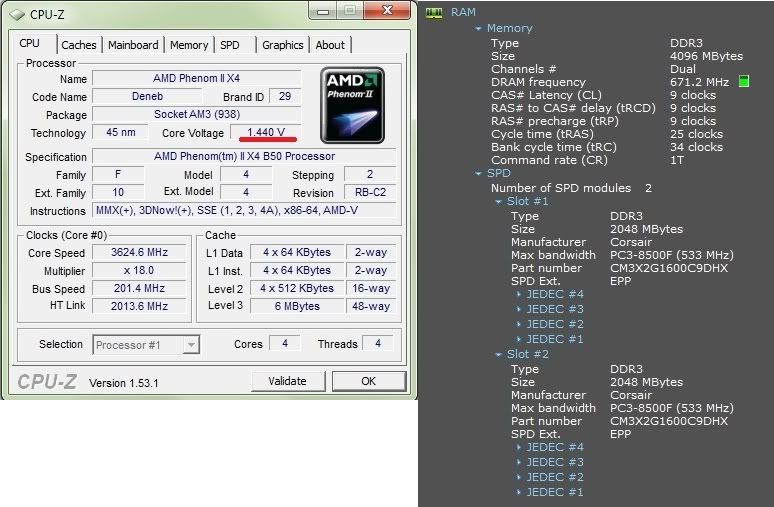Click the Core Voltage value 1.440 V
This screenshot has height=507, width=774.
tap(266, 132)
